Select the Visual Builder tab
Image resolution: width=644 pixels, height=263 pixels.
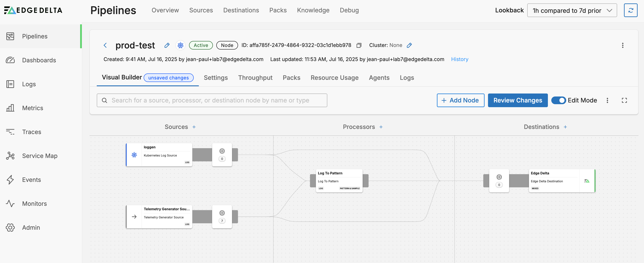122,77
